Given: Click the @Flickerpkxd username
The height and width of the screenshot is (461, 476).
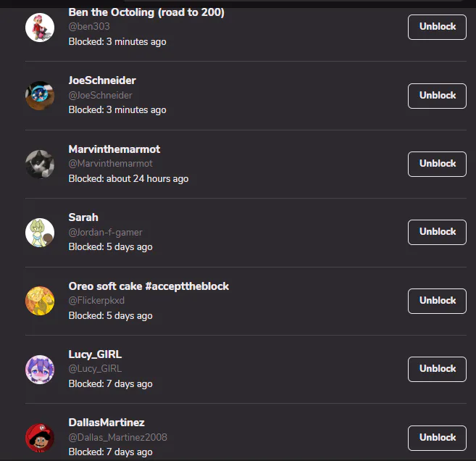Looking at the screenshot, I should point(96,301).
